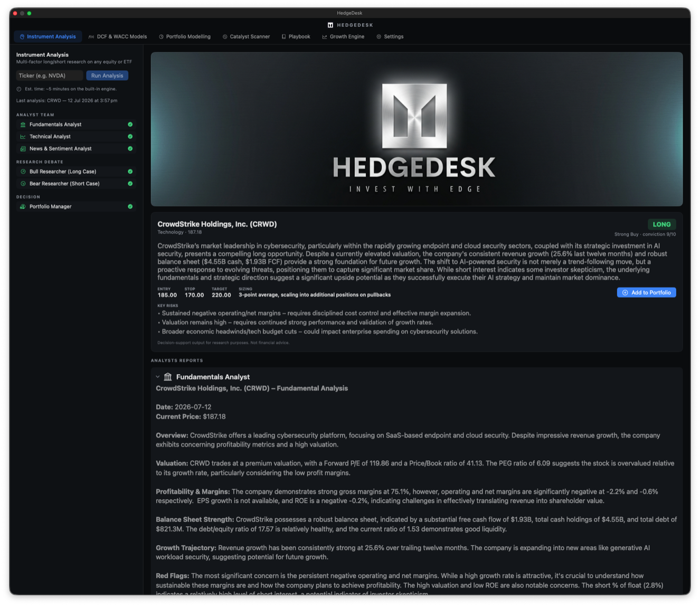Click the 3-point average sizing text

315,295
